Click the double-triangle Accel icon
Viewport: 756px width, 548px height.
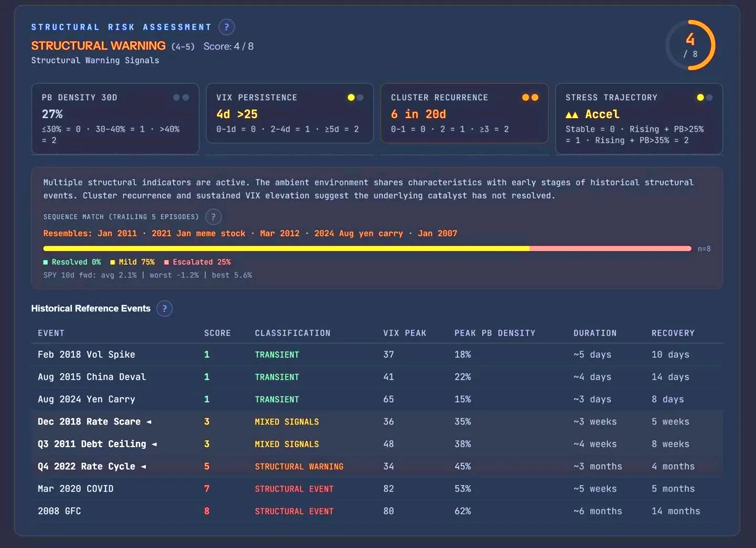click(572, 115)
